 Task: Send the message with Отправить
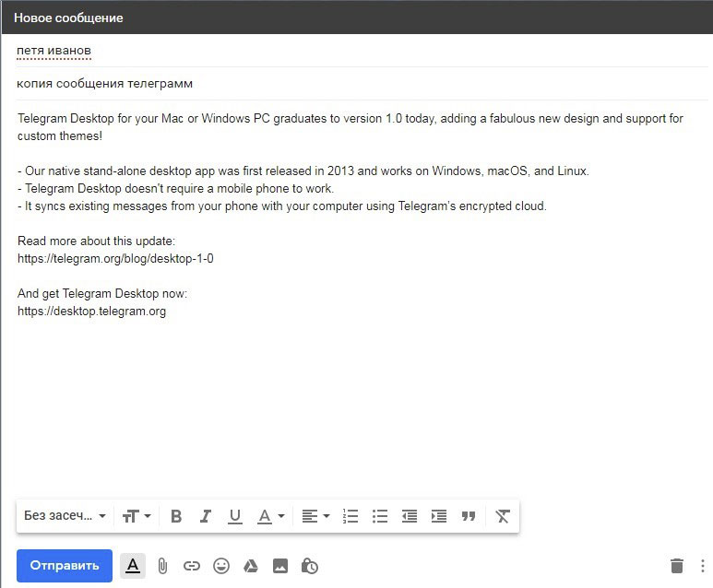click(x=65, y=566)
